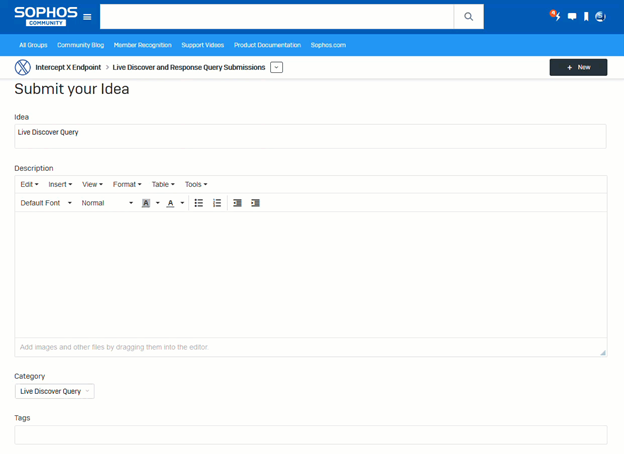Insert a numbered list
The image size is (624, 454).
pos(217,203)
